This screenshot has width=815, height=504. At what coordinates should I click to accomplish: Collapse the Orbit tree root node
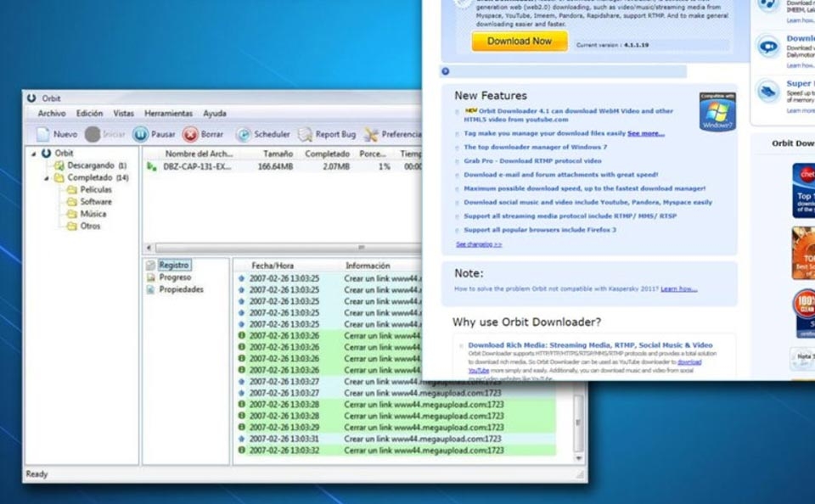tap(32, 154)
